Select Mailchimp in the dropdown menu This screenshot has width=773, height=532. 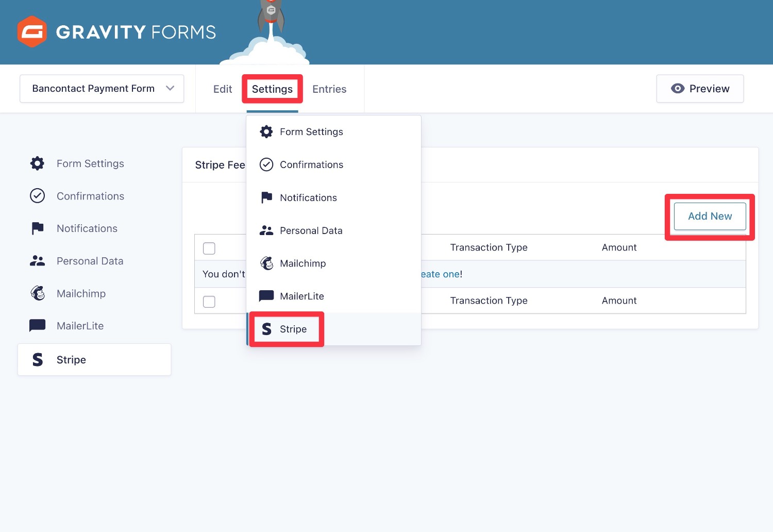pyautogui.click(x=334, y=263)
